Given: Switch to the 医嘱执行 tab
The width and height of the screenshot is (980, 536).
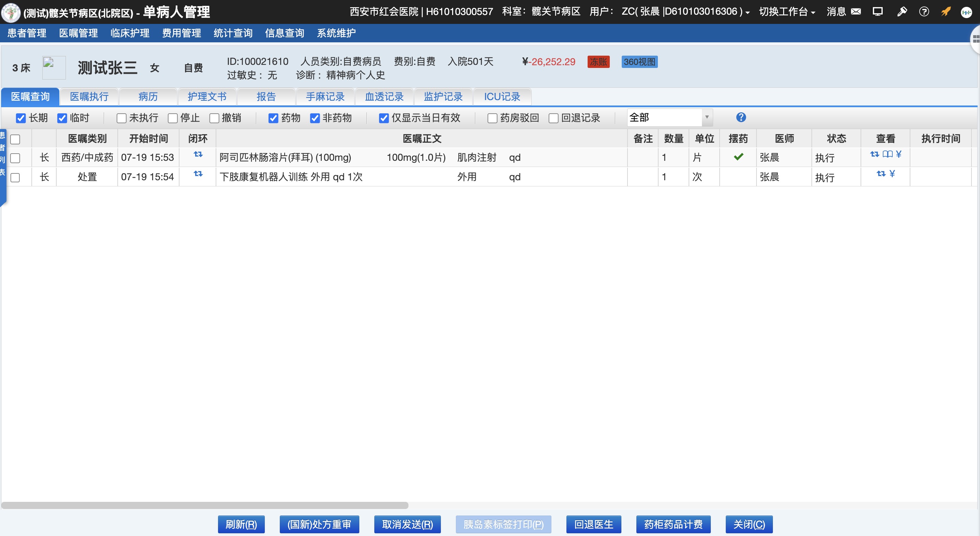Looking at the screenshot, I should click(89, 97).
